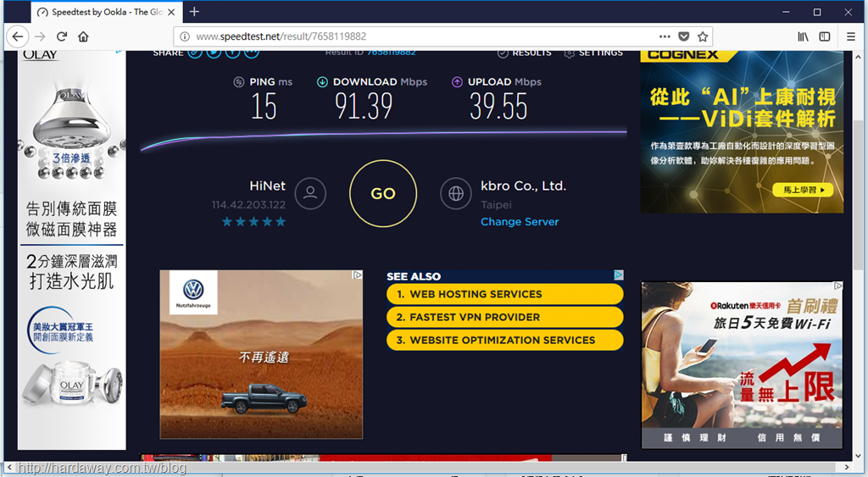Click the download speed 91.39 value
This screenshot has width=868, height=477.
click(364, 106)
